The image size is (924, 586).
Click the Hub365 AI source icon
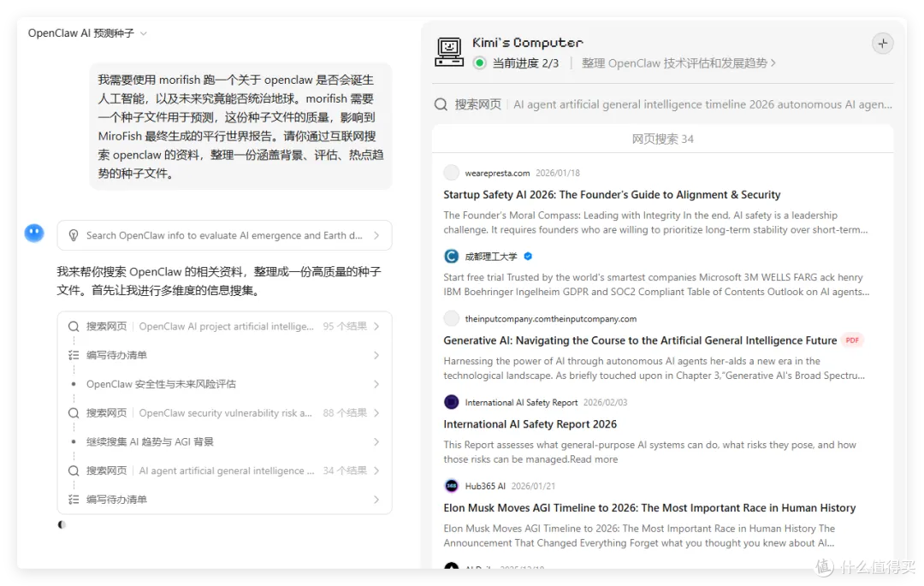452,486
